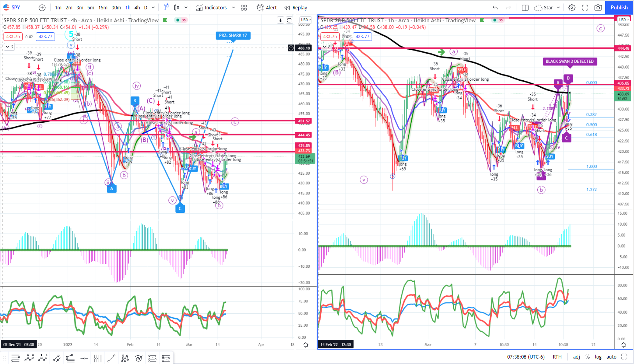
Task: Click buy price 433.77 on 4h chart
Action: click(x=45, y=37)
